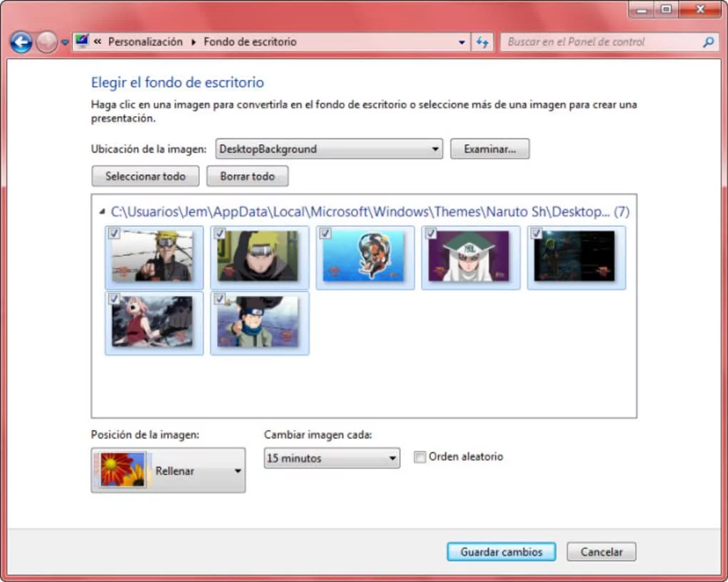Image resolution: width=728 pixels, height=582 pixels.
Task: Click the Control Panel icon in the address bar
Action: click(82, 41)
